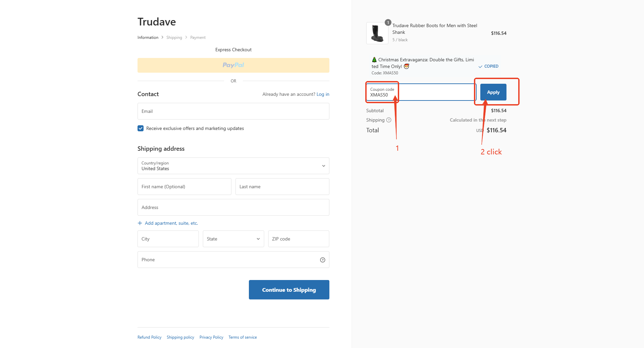Open the Country/region dropdown
644x348 pixels.
coord(233,166)
